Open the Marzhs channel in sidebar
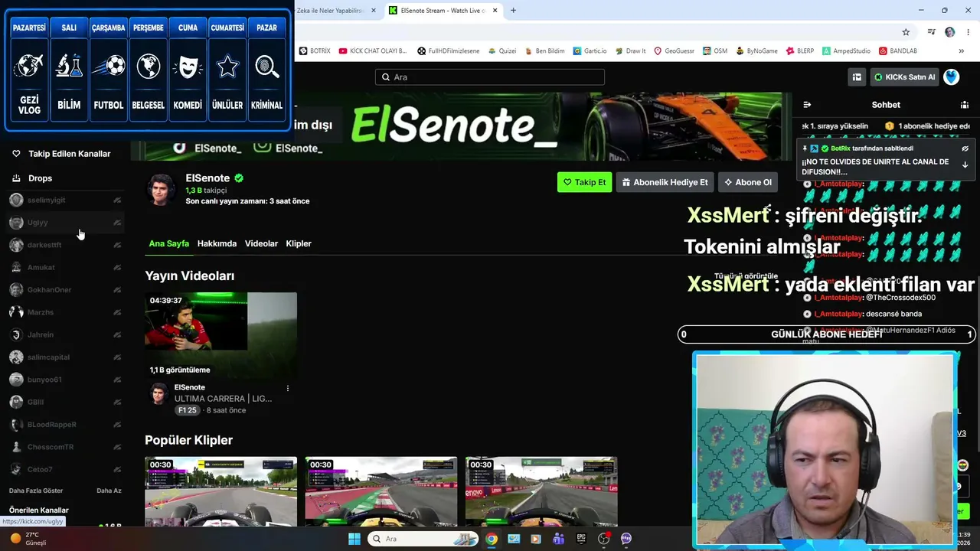Viewport: 980px width, 551px height. coord(65,312)
